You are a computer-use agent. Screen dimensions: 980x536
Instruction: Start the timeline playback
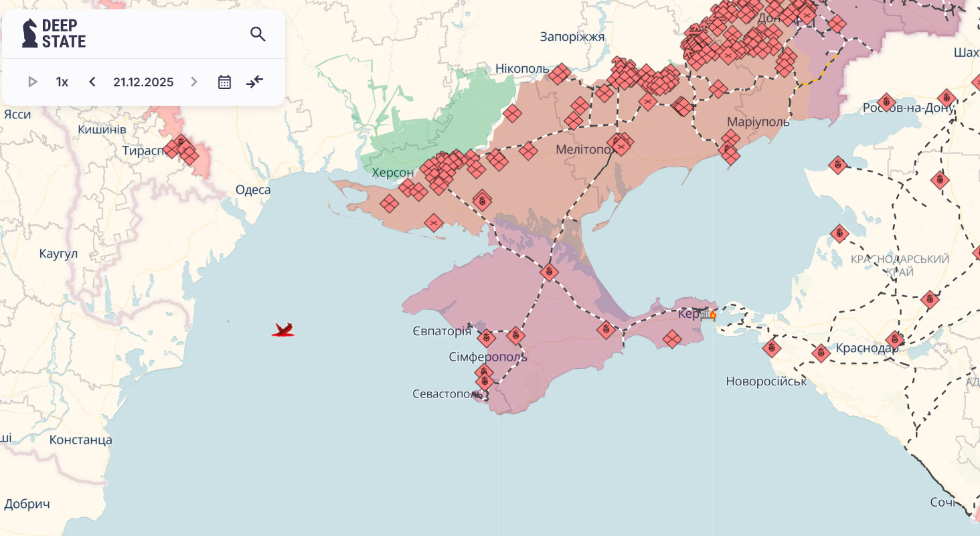click(x=32, y=82)
